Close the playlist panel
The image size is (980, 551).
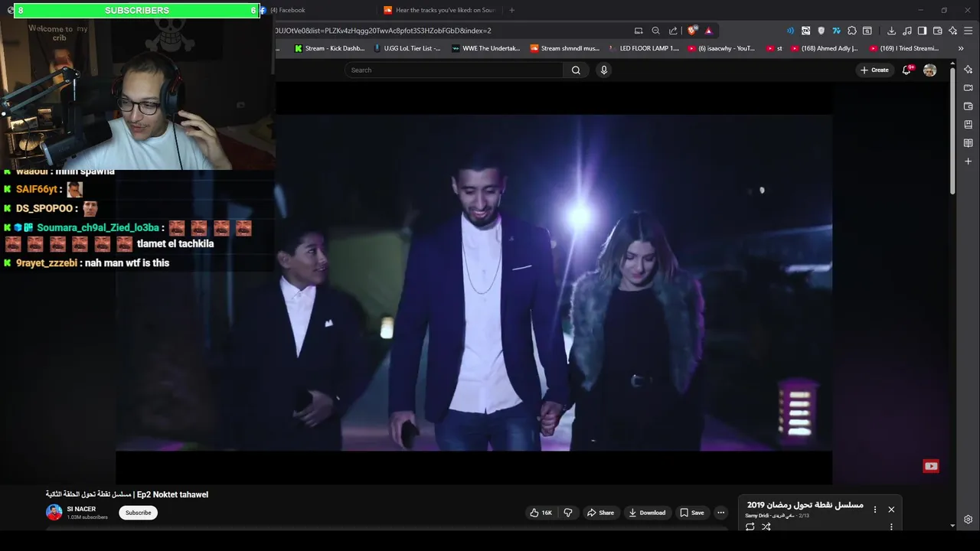[x=891, y=510]
